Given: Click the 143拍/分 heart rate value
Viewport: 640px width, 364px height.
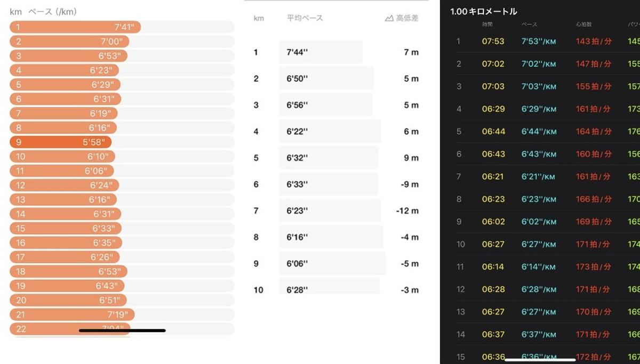Looking at the screenshot, I should click(593, 42).
